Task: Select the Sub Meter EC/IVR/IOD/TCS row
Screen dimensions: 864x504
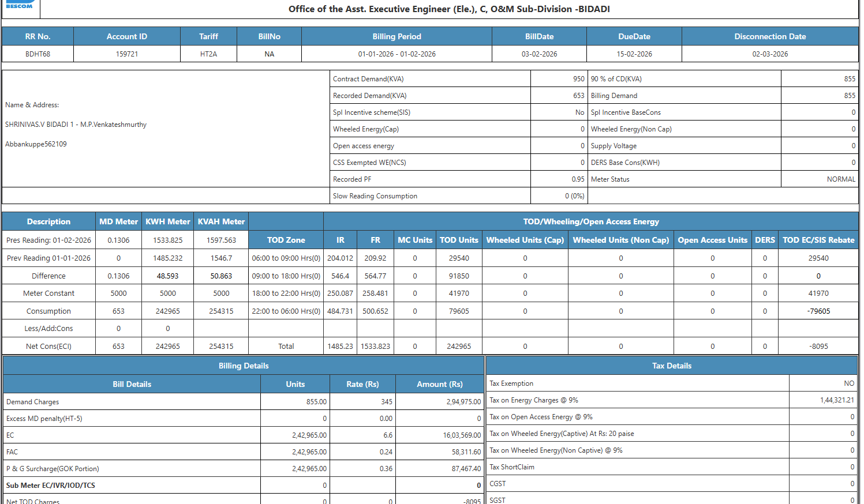Action: 244,486
